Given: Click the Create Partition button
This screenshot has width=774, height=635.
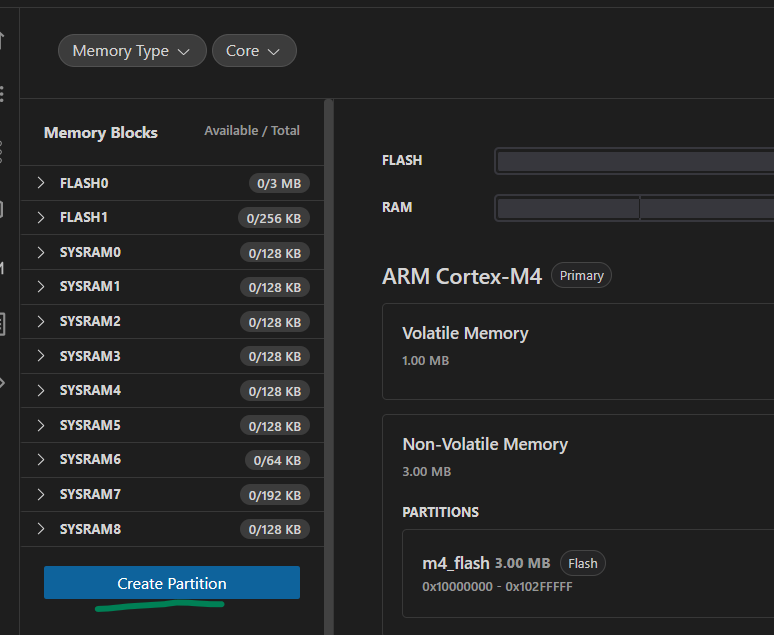Looking at the screenshot, I should [172, 583].
